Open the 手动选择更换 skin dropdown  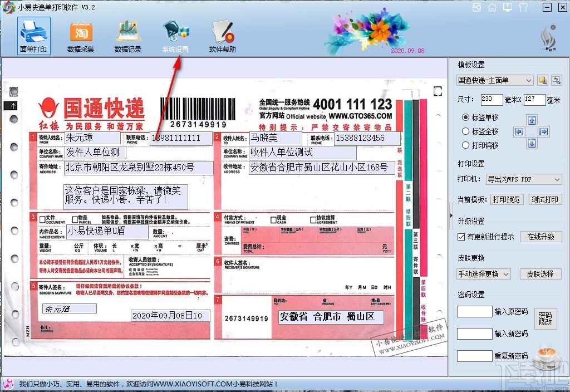coord(483,273)
